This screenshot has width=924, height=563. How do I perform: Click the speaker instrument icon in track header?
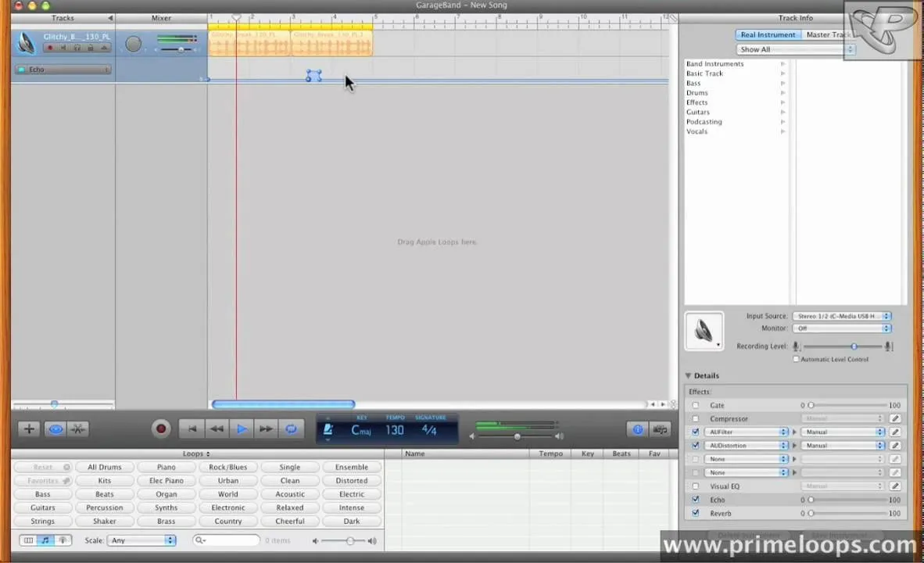point(26,43)
